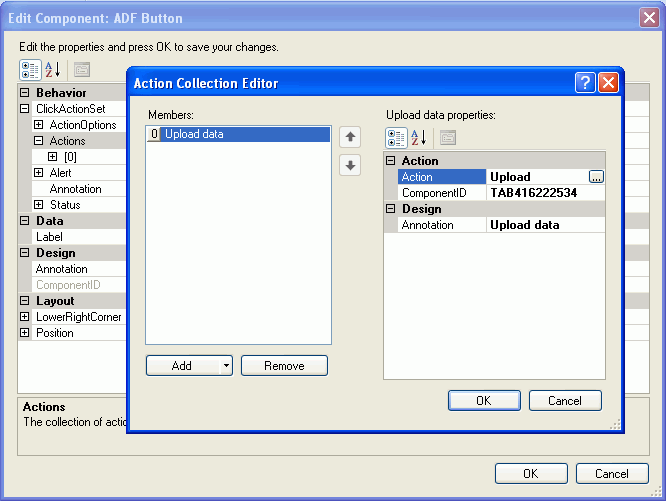This screenshot has width=666, height=501.
Task: Click the TAB416222534 ComponentID value
Action: [x=533, y=193]
